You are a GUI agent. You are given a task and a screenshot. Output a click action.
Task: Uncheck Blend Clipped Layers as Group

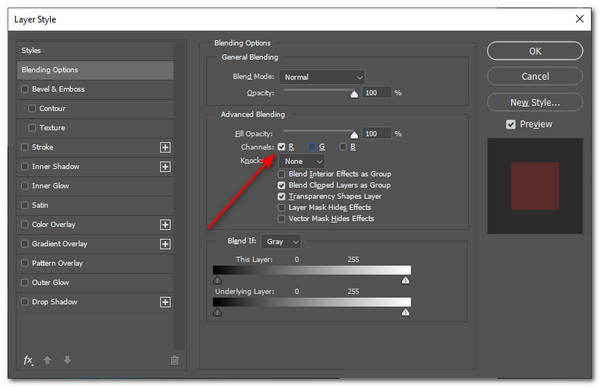(x=282, y=185)
